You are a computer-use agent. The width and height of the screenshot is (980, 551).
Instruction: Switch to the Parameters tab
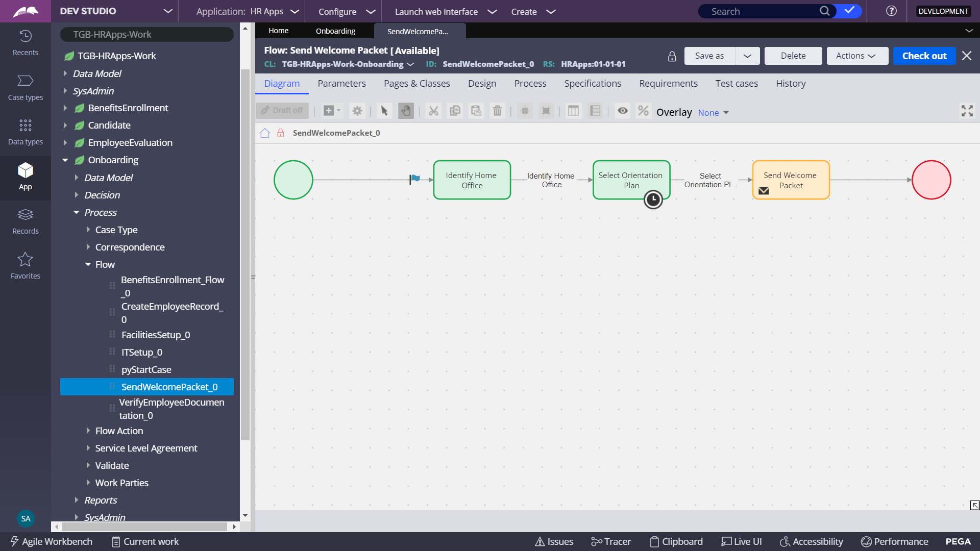(x=341, y=84)
